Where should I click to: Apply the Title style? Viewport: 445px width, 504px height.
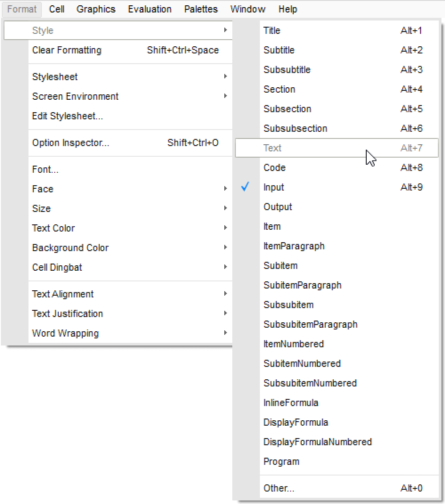coord(272,31)
